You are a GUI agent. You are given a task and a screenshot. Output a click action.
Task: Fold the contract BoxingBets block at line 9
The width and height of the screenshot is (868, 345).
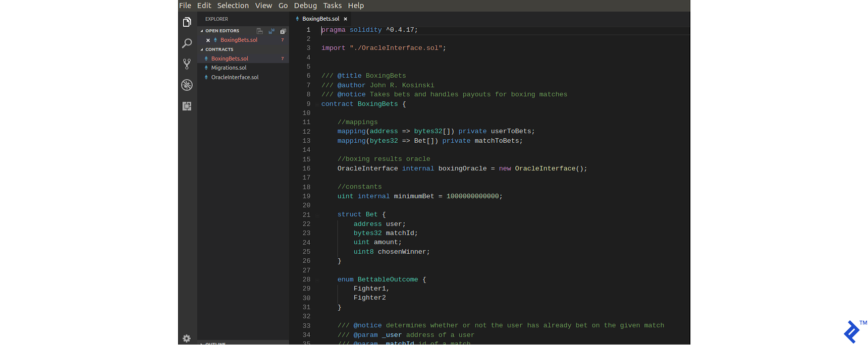tap(317, 104)
